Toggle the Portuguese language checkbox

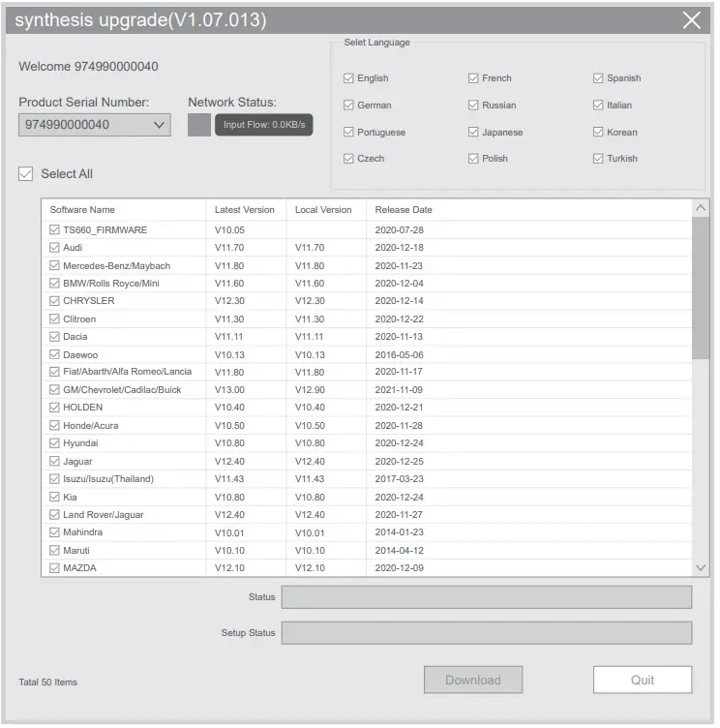pos(348,133)
